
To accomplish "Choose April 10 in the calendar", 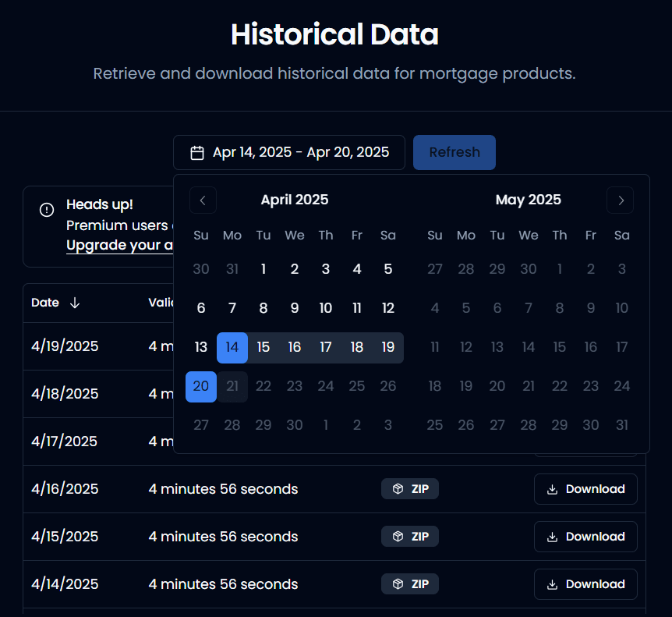I will tap(326, 308).
